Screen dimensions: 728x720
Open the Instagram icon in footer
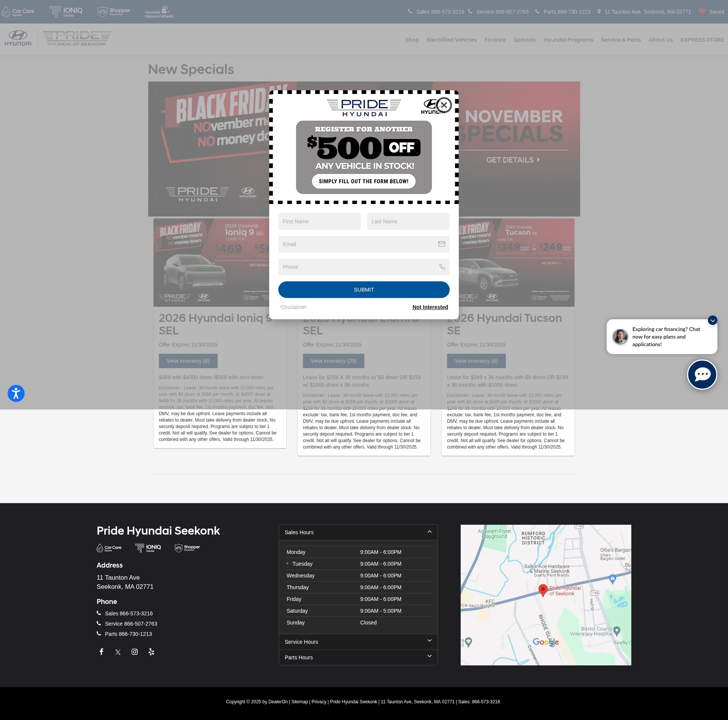tap(135, 652)
